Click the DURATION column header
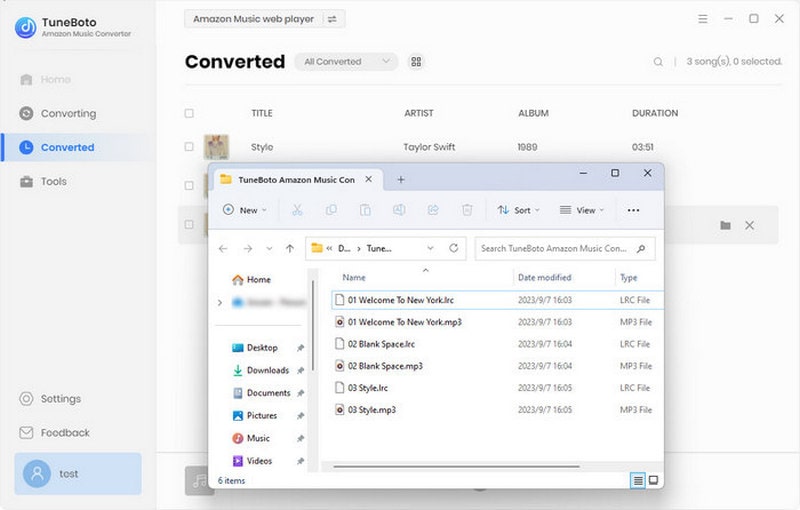Screen dimensions: 800x510 pyautogui.click(x=655, y=113)
